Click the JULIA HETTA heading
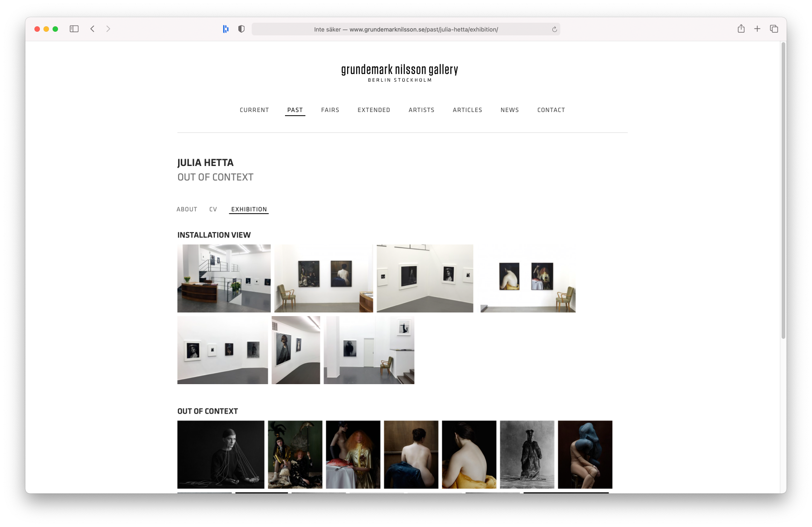The image size is (812, 527). (205, 163)
